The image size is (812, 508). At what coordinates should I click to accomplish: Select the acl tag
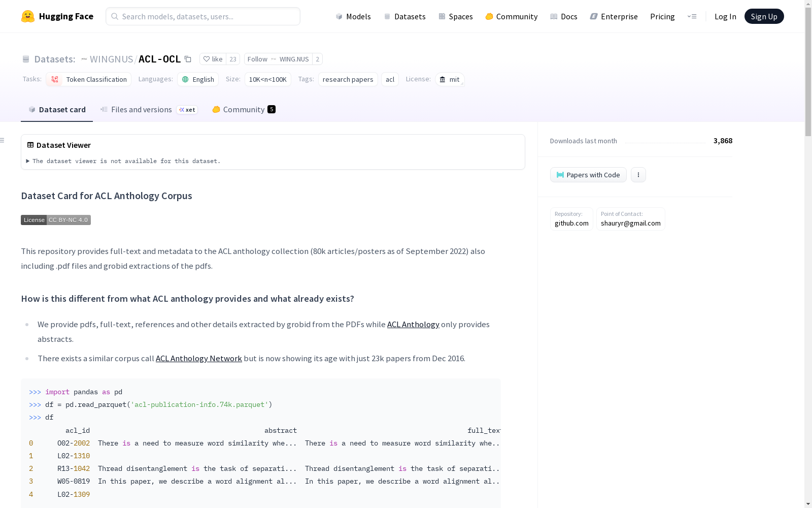point(390,79)
